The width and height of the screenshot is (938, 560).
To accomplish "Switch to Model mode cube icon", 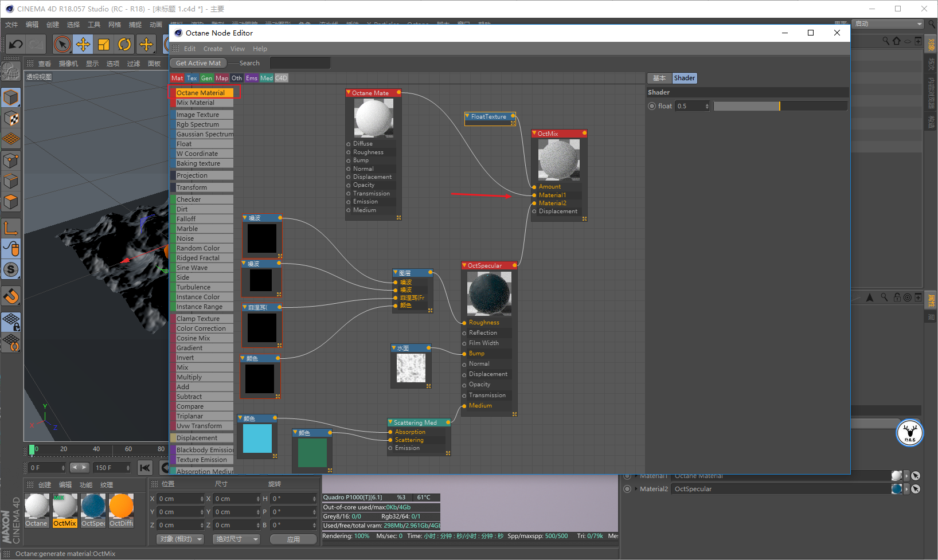I will coord(11,98).
